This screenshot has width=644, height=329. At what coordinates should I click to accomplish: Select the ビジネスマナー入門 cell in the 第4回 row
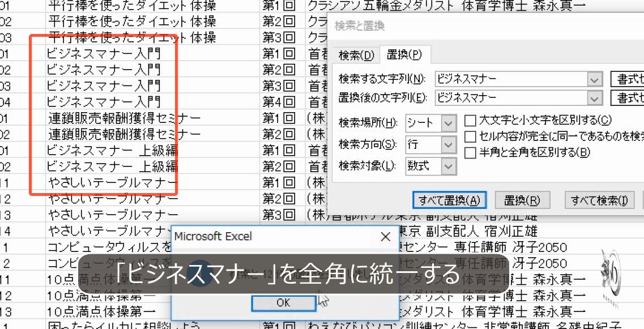point(152,102)
